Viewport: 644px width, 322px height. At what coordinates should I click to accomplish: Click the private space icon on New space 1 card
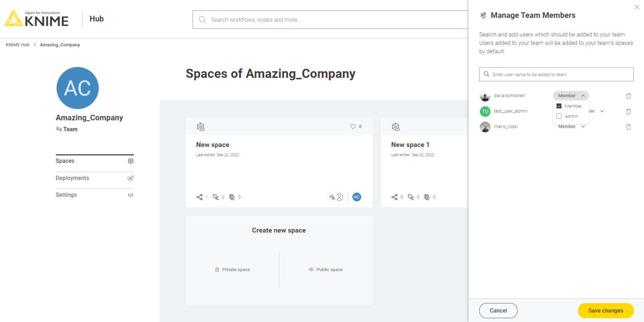pos(395,126)
